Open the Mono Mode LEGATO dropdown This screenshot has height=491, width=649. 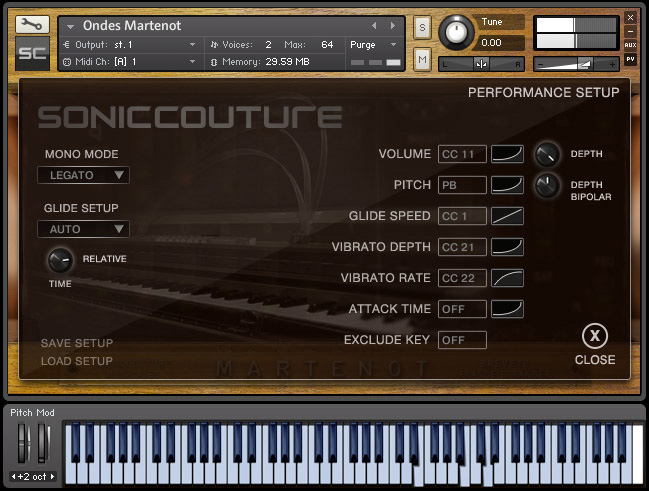coord(83,175)
